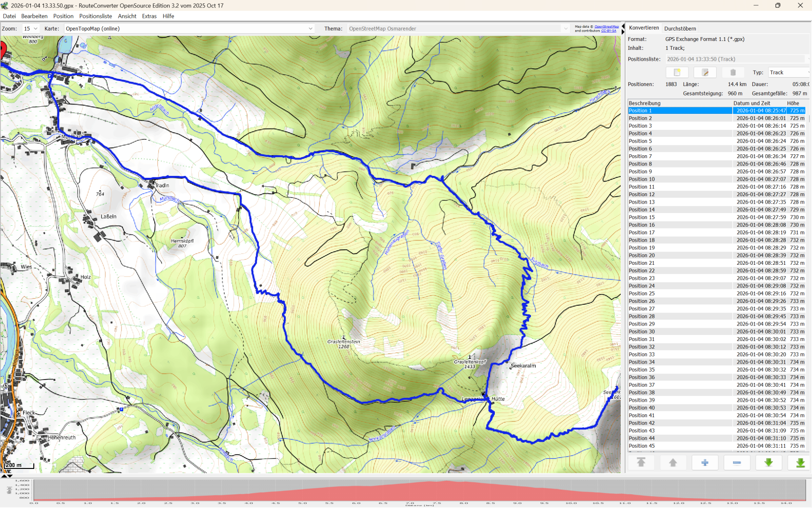Collapse map panel using divider left arrow
812x508 pixels.
tap(623, 26)
